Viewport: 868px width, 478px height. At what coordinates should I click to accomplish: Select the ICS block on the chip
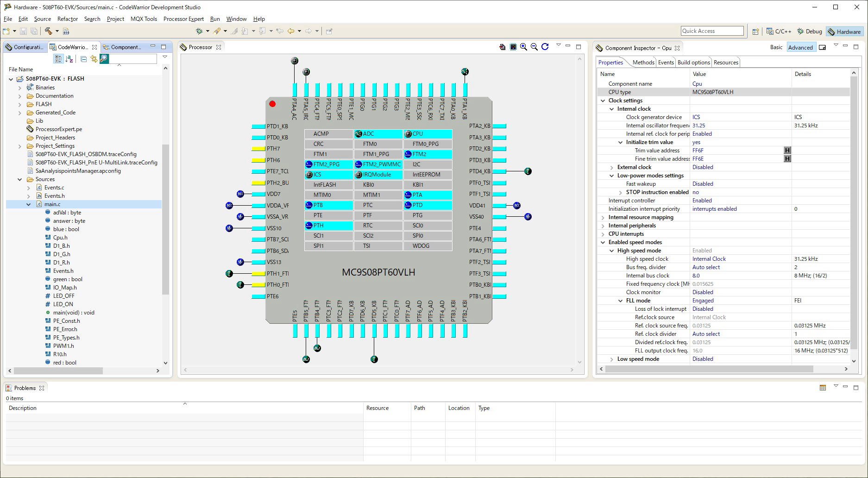(328, 175)
